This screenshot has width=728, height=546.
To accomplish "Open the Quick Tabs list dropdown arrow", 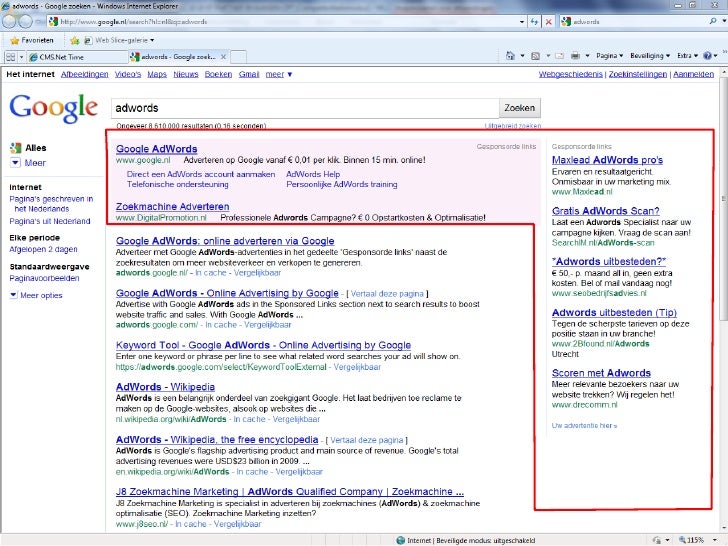I will (21, 57).
